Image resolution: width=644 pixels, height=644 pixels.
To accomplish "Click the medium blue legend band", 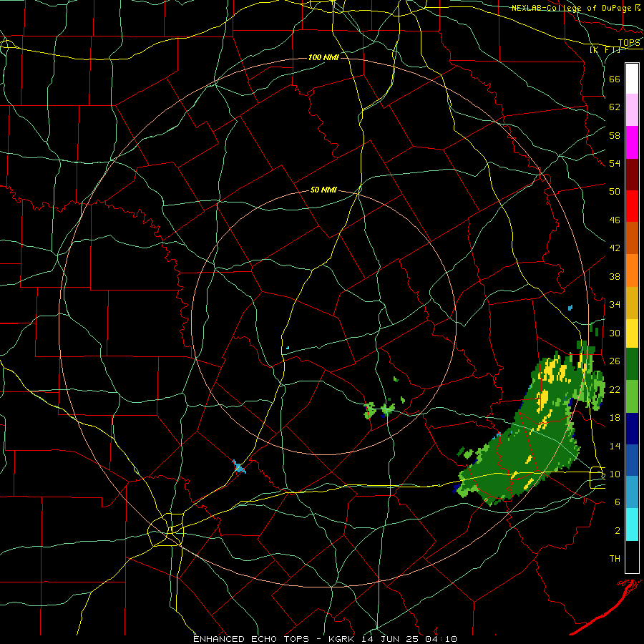I will point(632,460).
